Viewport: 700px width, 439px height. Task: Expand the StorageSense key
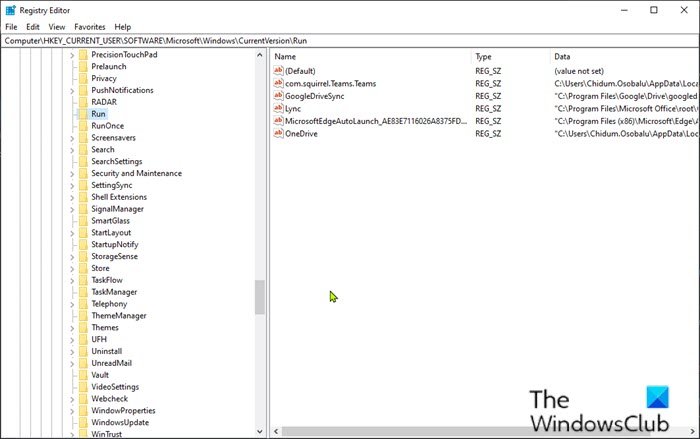pyautogui.click(x=72, y=257)
